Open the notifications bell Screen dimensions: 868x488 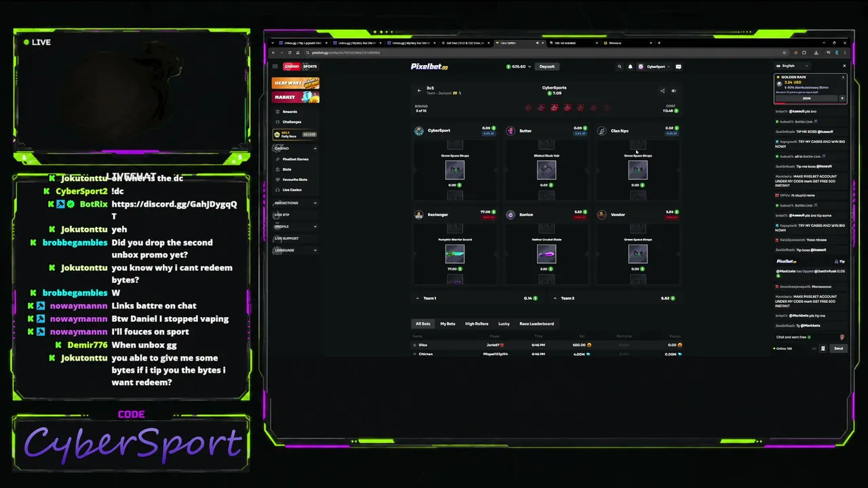click(630, 66)
